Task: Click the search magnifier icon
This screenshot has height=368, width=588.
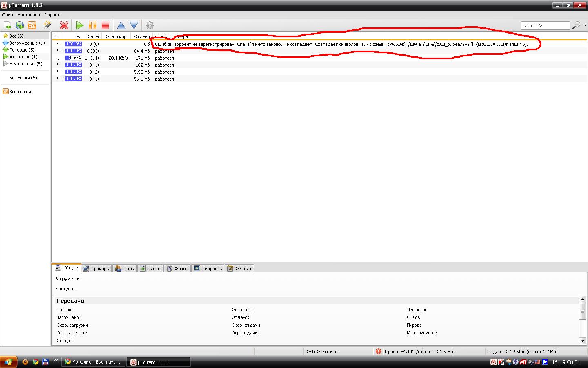Action: pyautogui.click(x=576, y=25)
